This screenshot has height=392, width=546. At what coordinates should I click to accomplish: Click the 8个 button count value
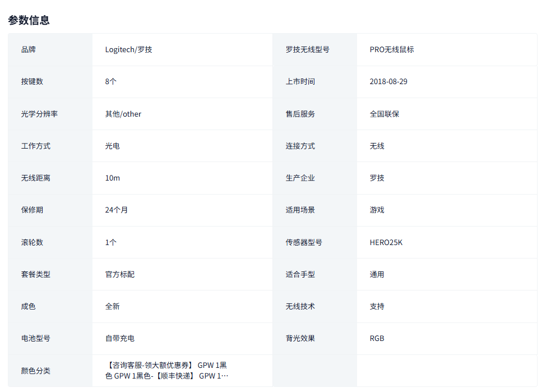tap(111, 81)
